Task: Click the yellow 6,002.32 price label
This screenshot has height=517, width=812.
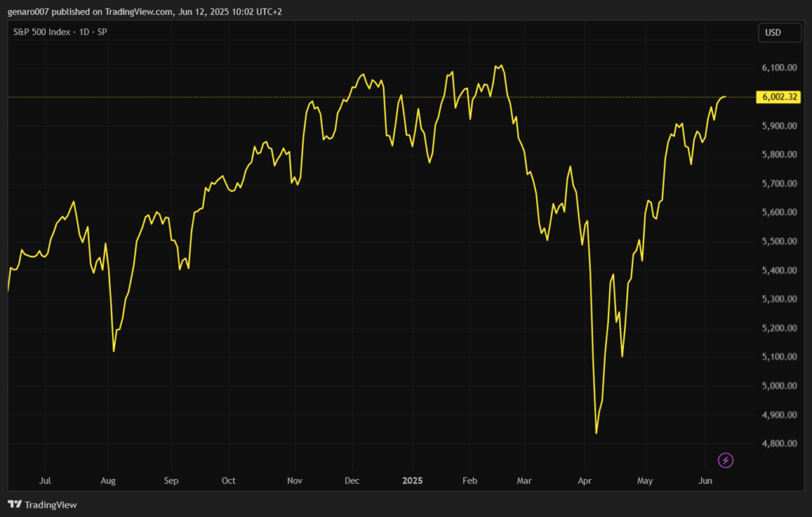Action: point(779,97)
